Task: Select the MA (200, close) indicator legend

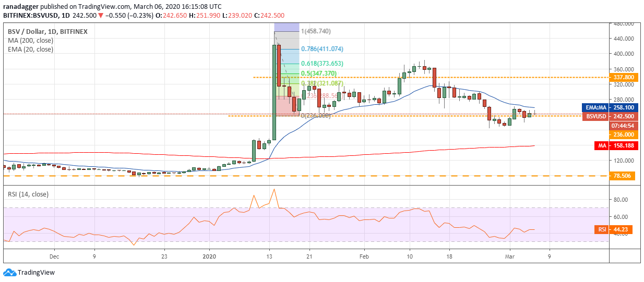Action: (x=30, y=41)
